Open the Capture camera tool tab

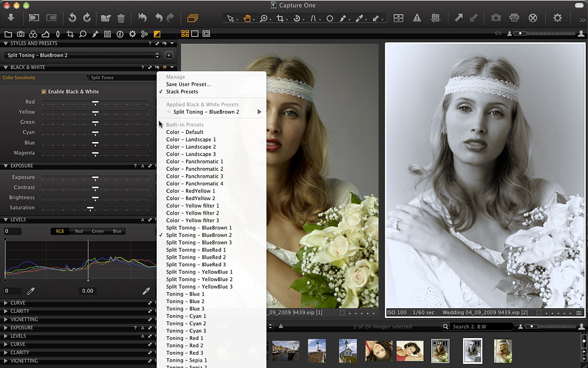[x=21, y=34]
